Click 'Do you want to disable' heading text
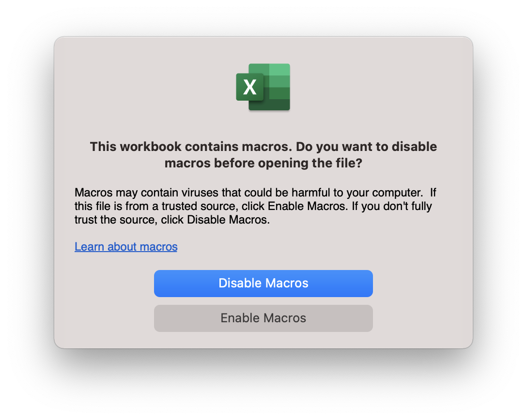527x420 pixels. (x=366, y=147)
